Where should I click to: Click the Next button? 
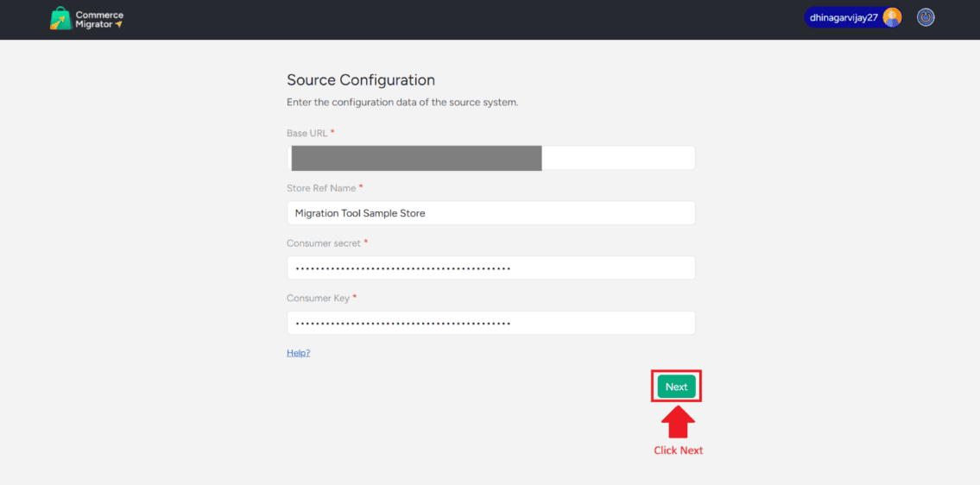676,387
